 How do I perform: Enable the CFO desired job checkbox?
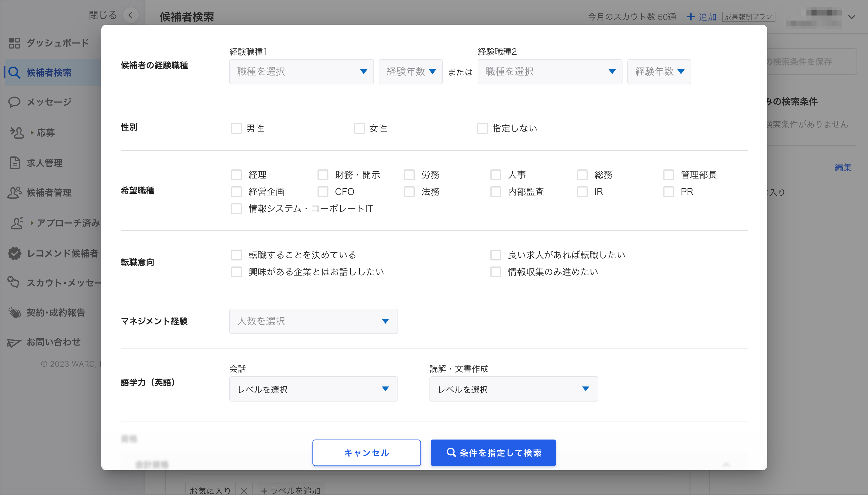click(323, 192)
